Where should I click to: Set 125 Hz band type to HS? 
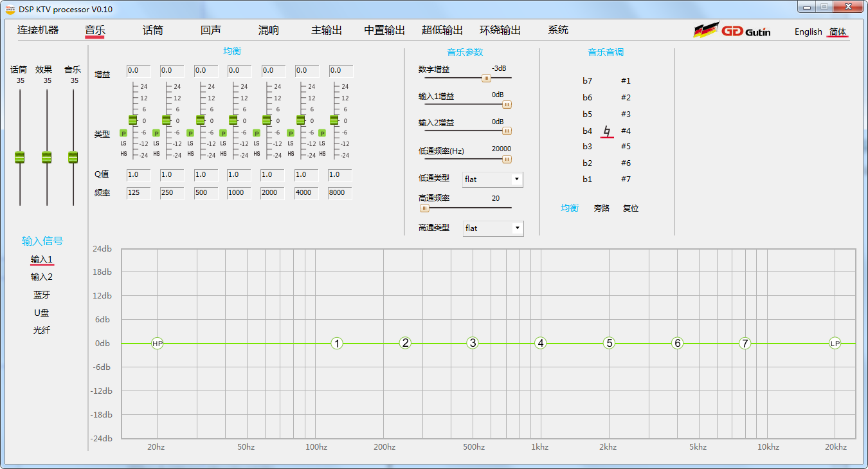point(123,154)
